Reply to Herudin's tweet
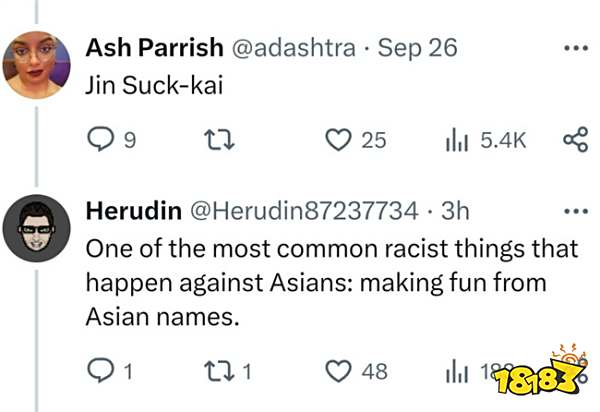The height and width of the screenshot is (412, 600). [x=101, y=372]
